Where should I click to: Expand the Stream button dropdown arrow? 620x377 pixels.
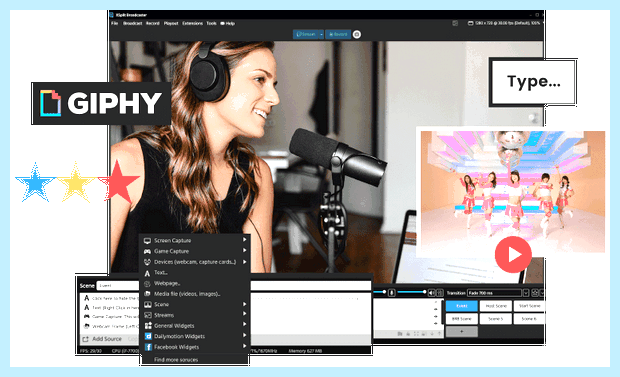click(x=321, y=34)
